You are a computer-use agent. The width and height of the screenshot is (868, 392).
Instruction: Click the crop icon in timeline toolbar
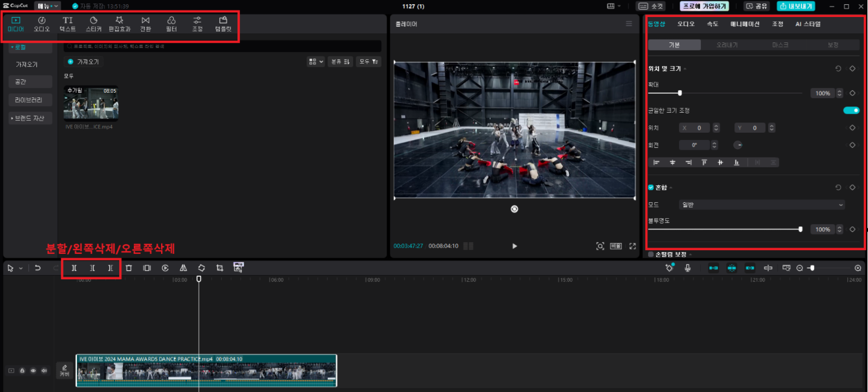[220, 267]
